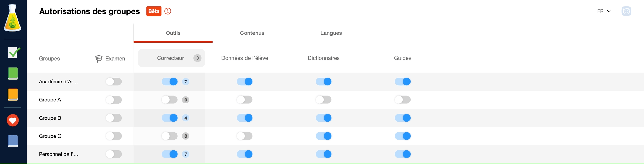This screenshot has height=164, width=644.
Task: Click the red heart sidebar icon
Action: point(13,120)
